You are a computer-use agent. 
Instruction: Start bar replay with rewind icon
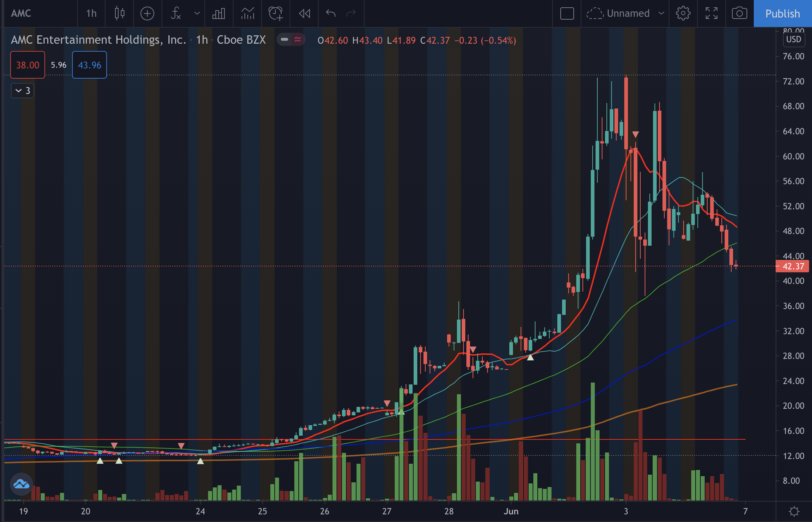(x=304, y=13)
